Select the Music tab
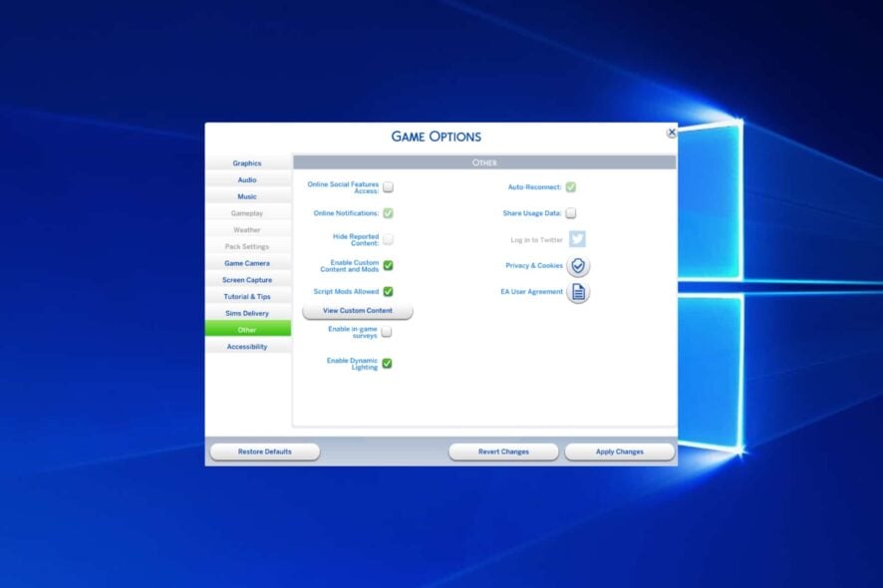 pyautogui.click(x=248, y=196)
